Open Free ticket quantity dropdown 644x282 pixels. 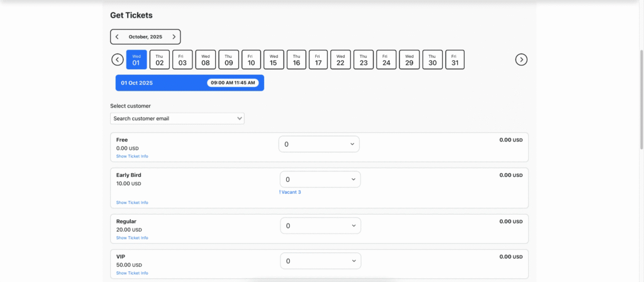pyautogui.click(x=319, y=144)
